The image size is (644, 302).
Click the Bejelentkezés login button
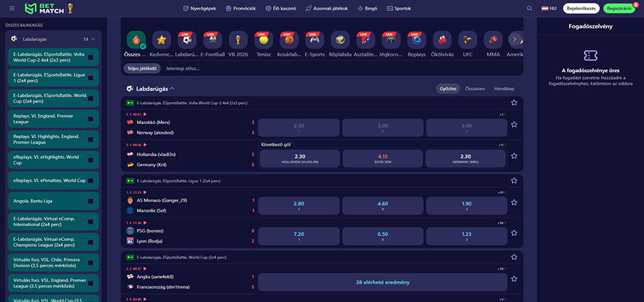(x=581, y=8)
